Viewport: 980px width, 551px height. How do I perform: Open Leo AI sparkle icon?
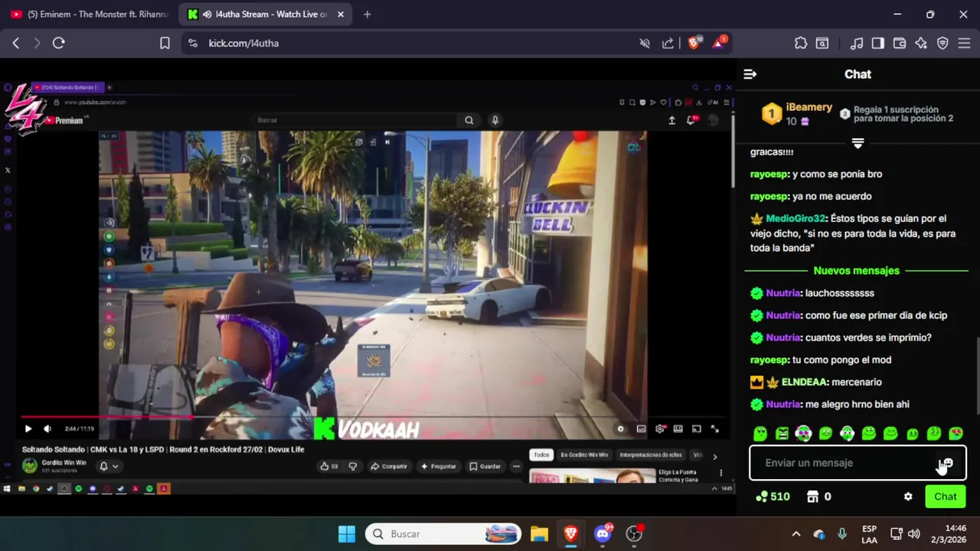[x=921, y=44]
